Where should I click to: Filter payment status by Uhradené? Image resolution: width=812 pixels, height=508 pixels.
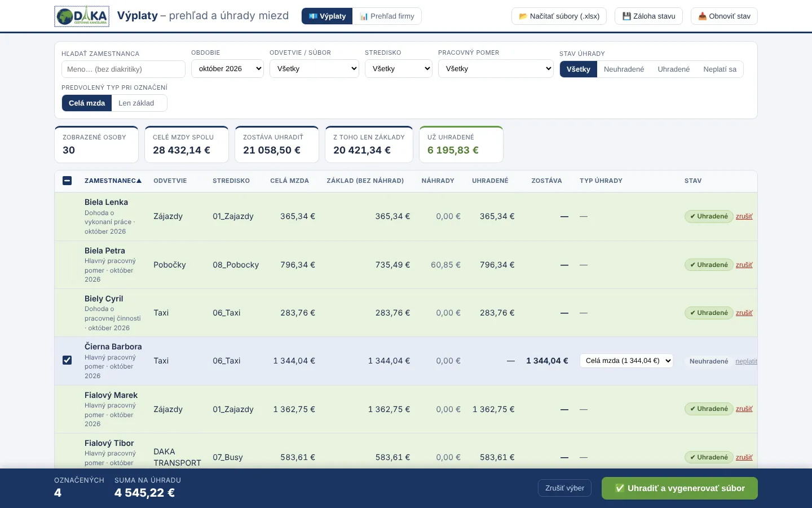pyautogui.click(x=674, y=69)
